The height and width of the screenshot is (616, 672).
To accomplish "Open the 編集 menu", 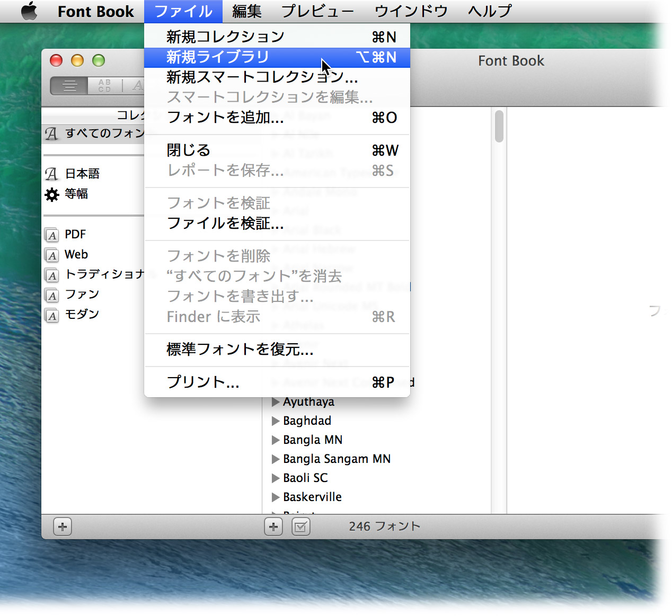I will coord(247,12).
